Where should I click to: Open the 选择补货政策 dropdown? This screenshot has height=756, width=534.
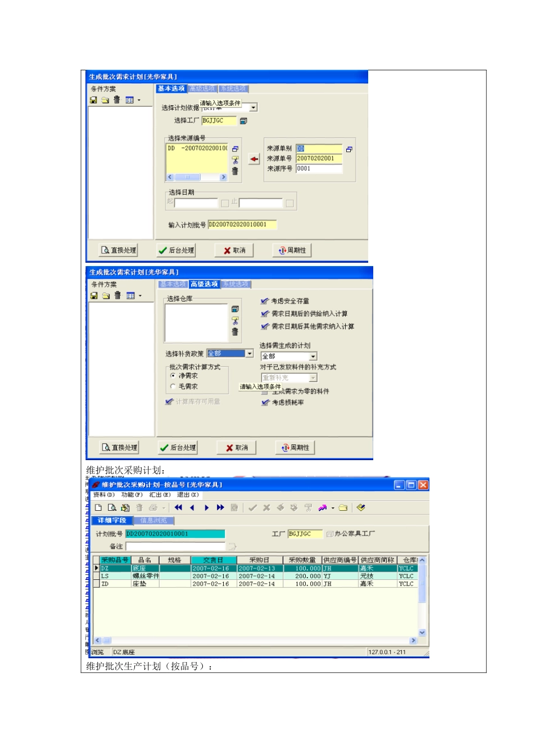250,354
